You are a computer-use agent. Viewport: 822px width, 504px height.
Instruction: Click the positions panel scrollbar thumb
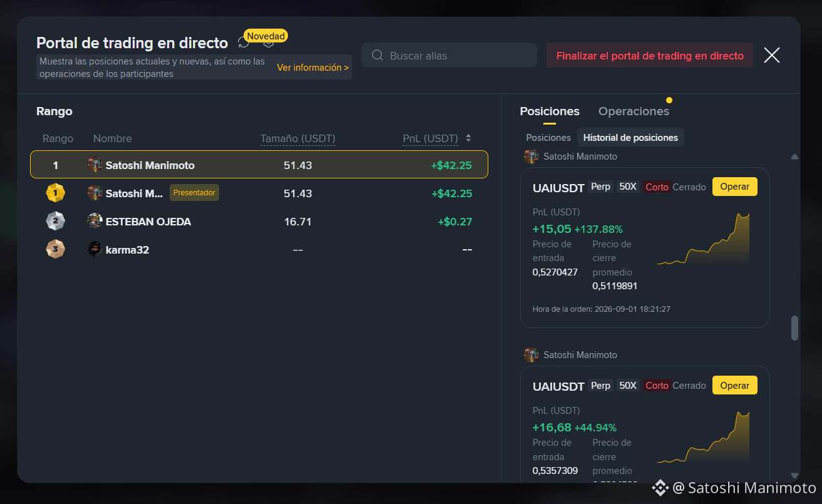click(x=794, y=328)
